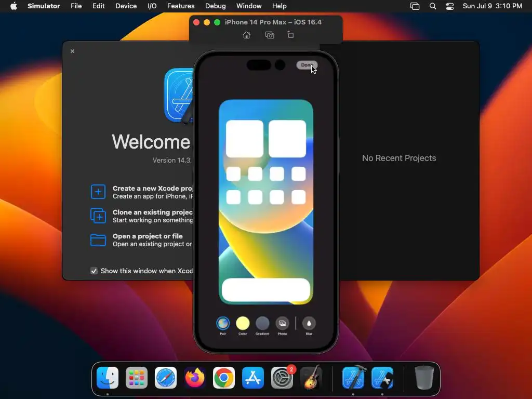Switch to Xcode in the Dock
The image size is (532, 399).
(x=353, y=377)
